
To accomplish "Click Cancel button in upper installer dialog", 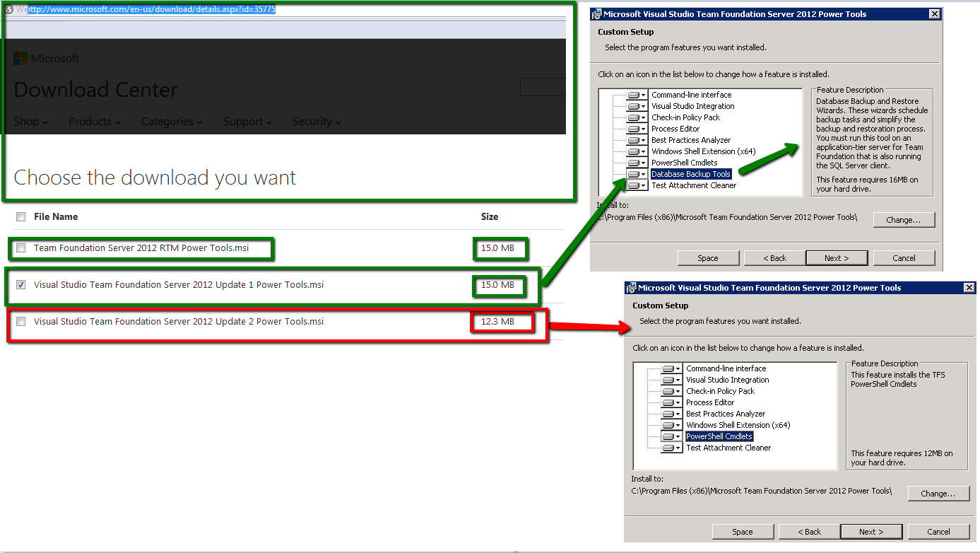I will point(904,258).
